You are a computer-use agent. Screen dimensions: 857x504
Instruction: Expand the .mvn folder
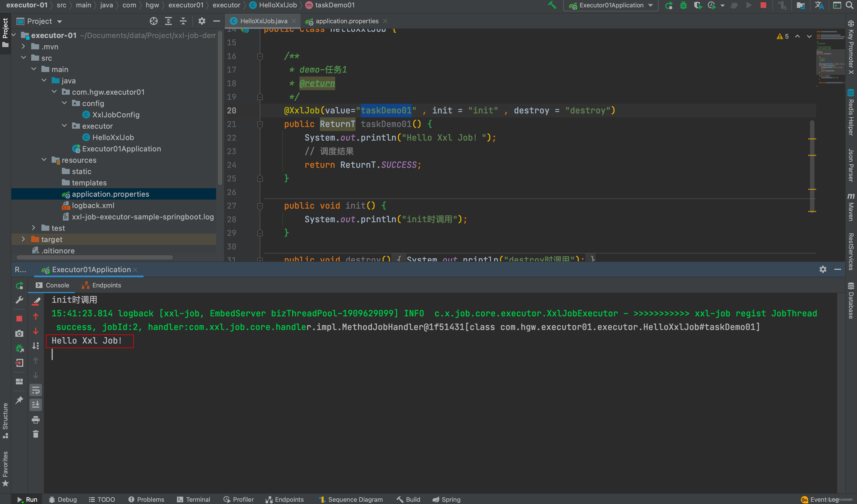click(23, 46)
